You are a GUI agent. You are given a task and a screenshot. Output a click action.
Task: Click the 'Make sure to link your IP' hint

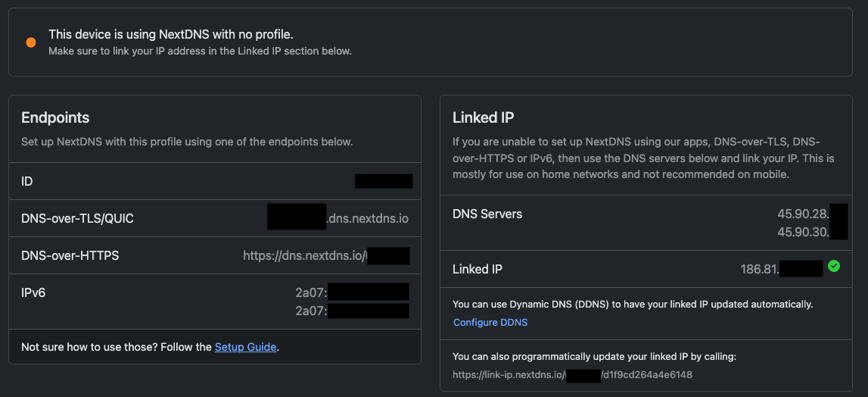click(x=201, y=51)
